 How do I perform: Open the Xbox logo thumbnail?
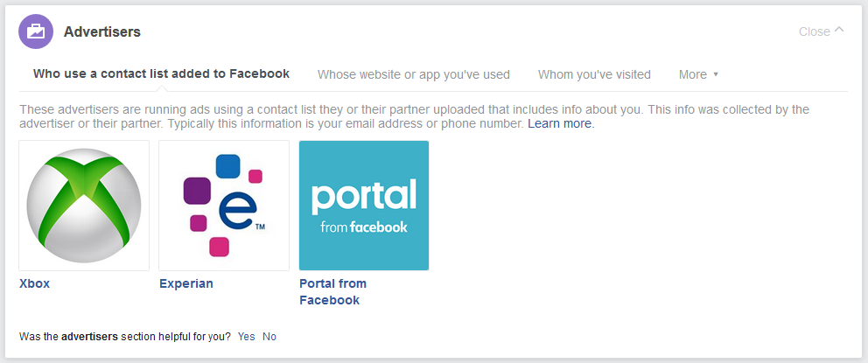point(84,206)
